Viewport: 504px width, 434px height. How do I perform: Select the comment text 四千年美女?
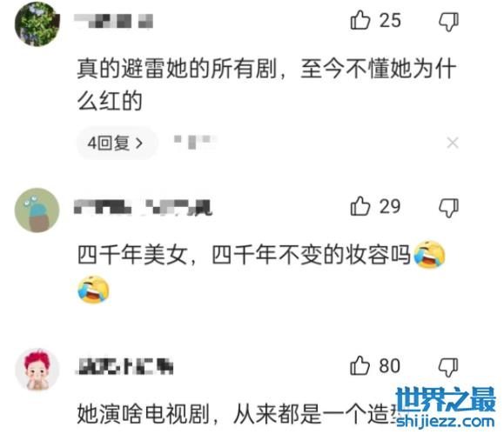pos(133,256)
